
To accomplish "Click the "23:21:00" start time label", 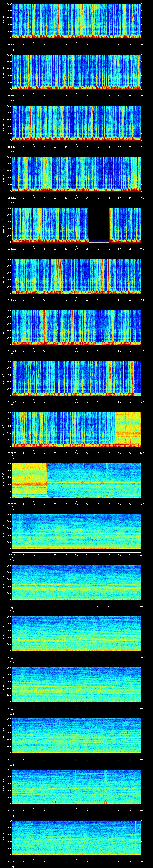I will pyautogui.click(x=12, y=402).
